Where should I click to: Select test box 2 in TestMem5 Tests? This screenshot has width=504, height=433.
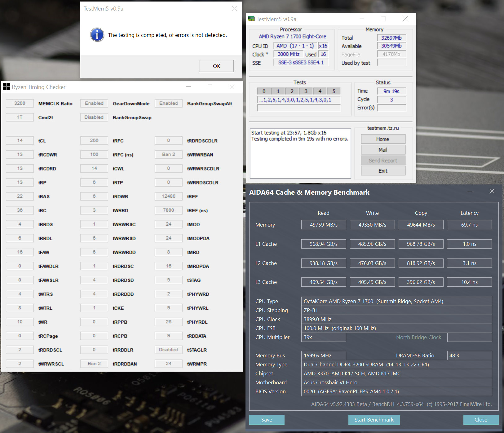292,91
